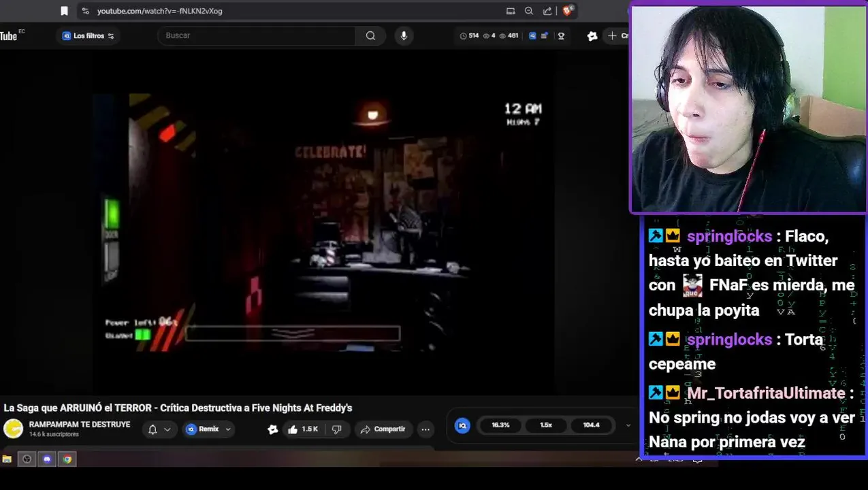Click the clock stat showing 514
868x490 pixels.
click(x=470, y=35)
